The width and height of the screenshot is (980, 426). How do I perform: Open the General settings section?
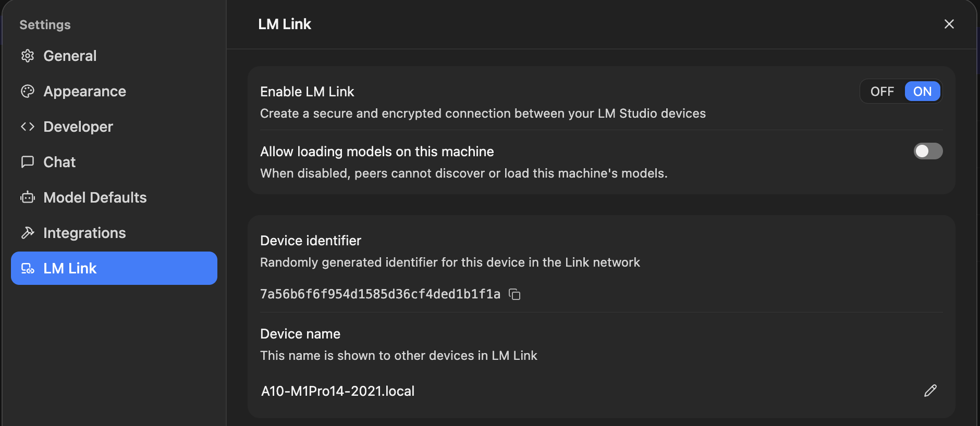coord(70,56)
